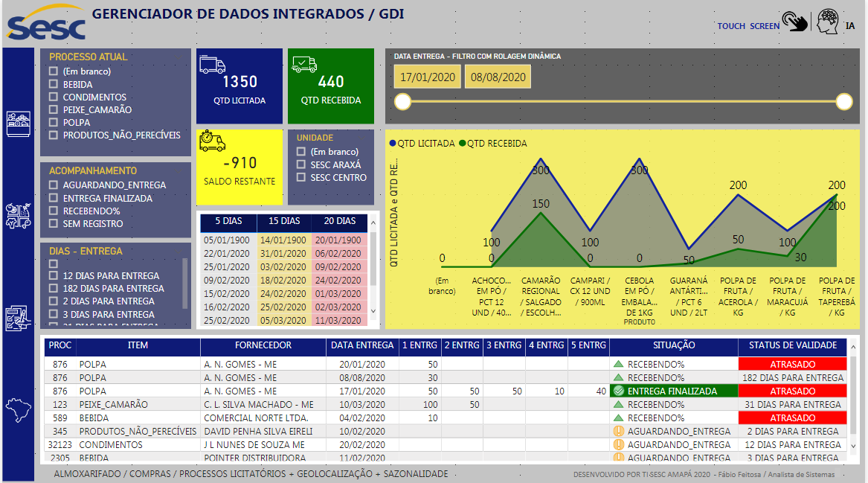This screenshot has height=483, width=868.
Task: Click the right handle of date slider
Action: 844,101
